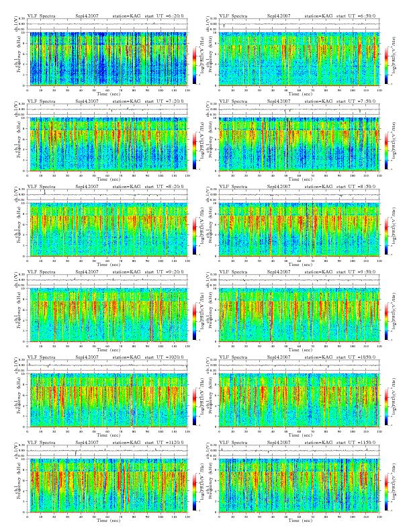Click 'Time (sec)' label under the 8:50:0 plot
Image resolution: width=411 pixels, height=532 pixels.
coord(300,264)
